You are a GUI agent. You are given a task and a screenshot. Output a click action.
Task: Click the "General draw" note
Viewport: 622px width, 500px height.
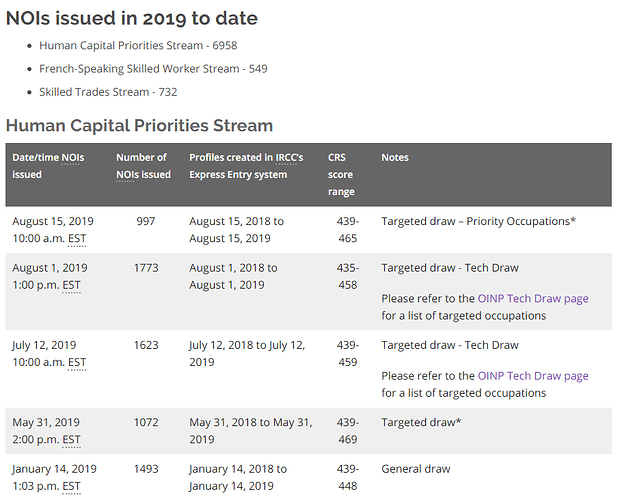click(x=416, y=469)
